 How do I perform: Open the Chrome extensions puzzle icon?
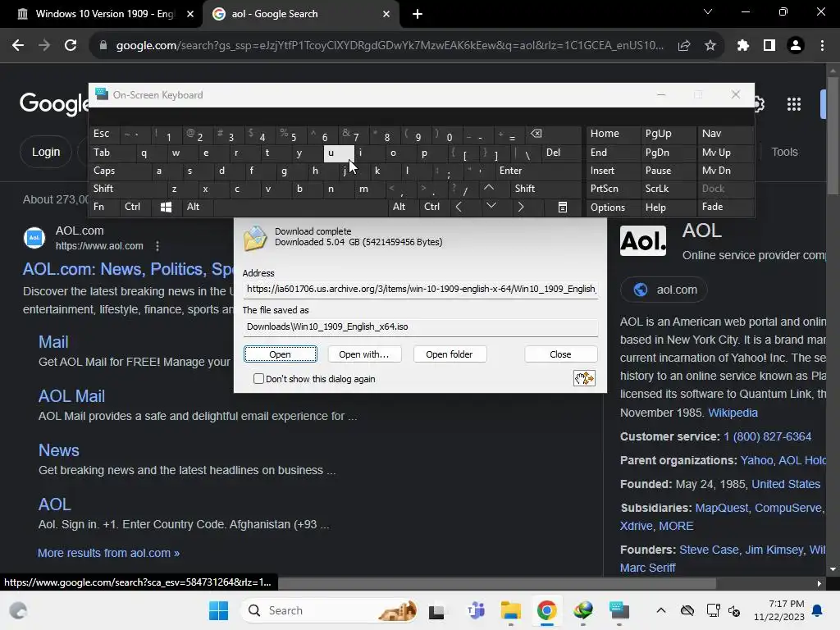[x=742, y=46]
